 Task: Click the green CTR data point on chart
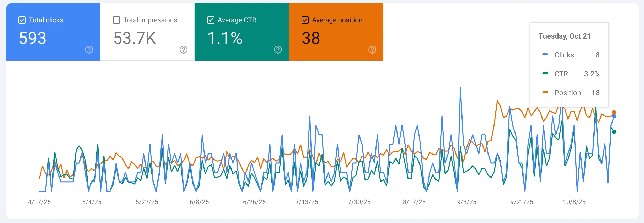click(614, 132)
